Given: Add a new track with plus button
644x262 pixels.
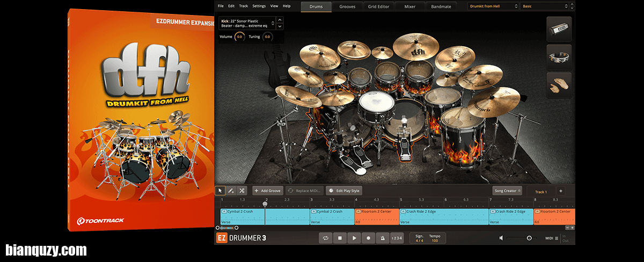Looking at the screenshot, I should (x=560, y=191).
